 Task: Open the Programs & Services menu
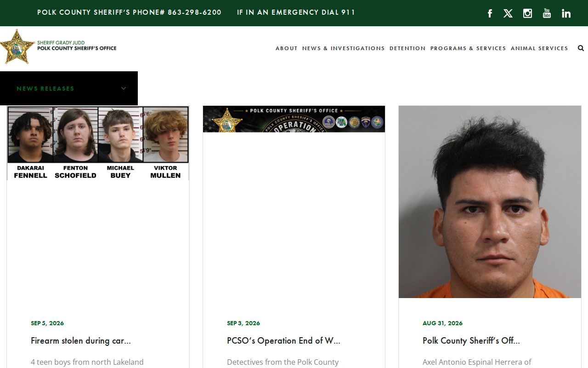click(468, 48)
